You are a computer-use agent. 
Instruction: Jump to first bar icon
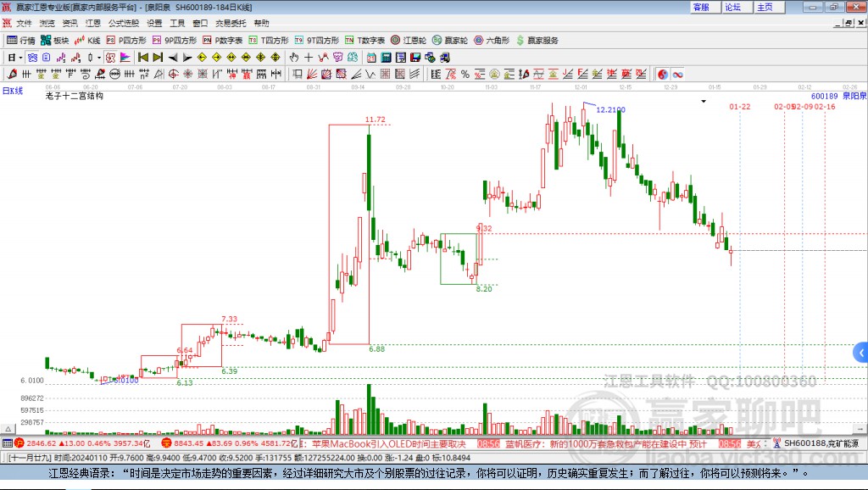click(142, 57)
